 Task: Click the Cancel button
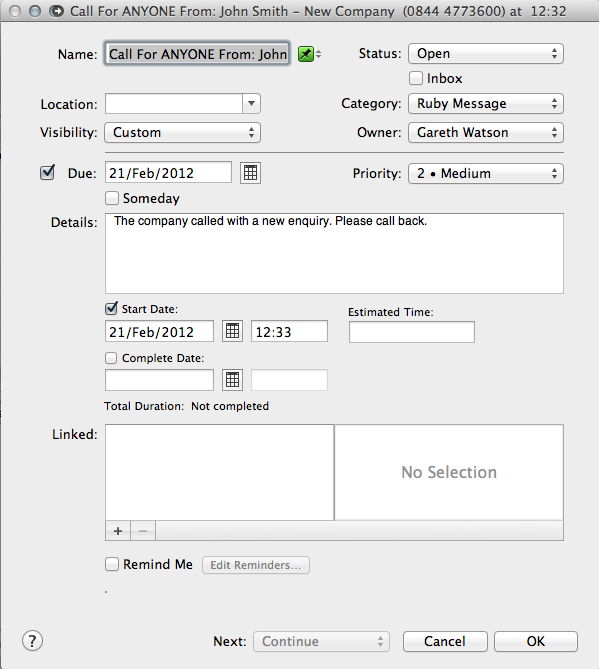(x=445, y=641)
